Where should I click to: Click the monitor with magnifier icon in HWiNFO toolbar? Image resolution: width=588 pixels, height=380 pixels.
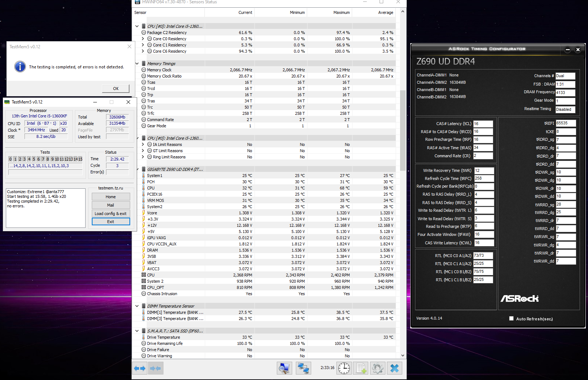point(284,368)
